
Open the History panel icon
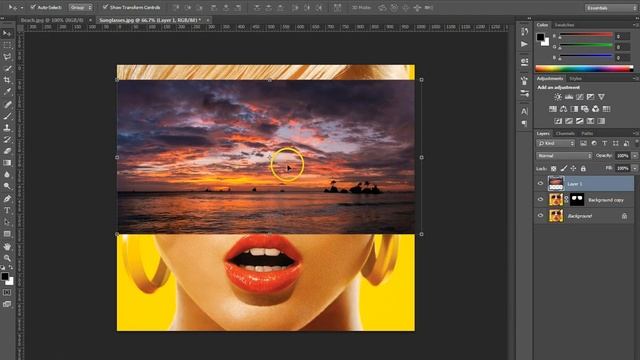[x=524, y=31]
